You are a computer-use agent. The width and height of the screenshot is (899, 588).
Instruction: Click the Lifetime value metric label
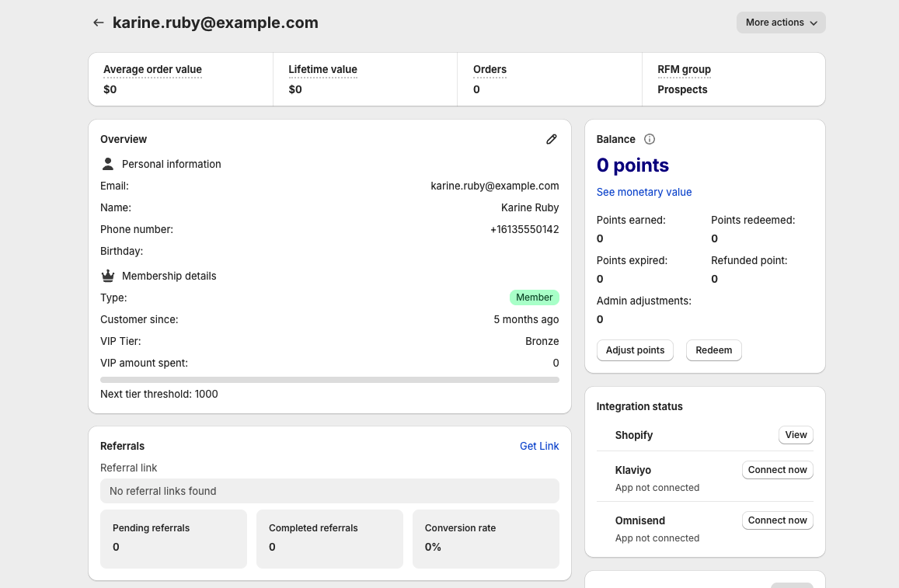point(322,70)
